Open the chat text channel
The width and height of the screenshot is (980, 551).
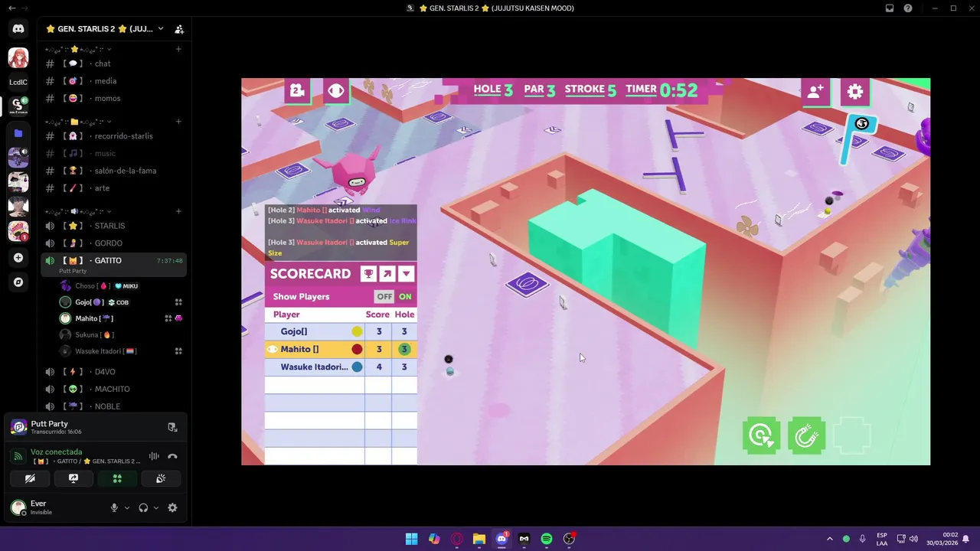point(115,64)
